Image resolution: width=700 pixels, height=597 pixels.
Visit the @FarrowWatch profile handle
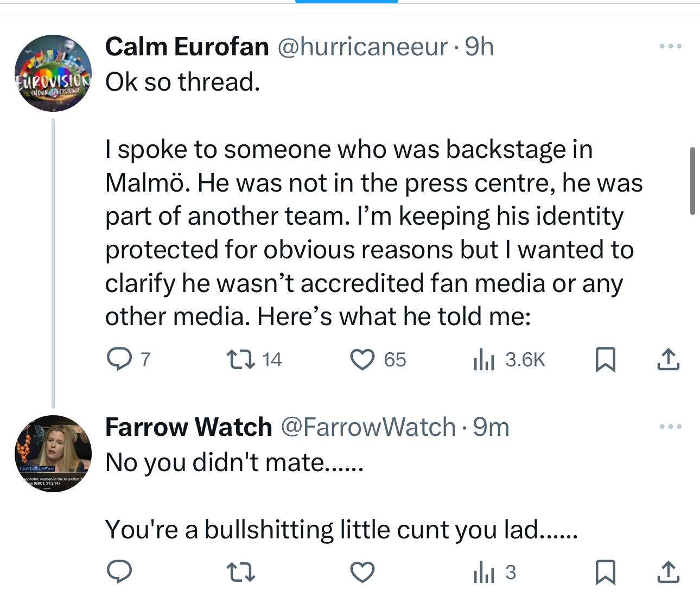click(x=368, y=427)
